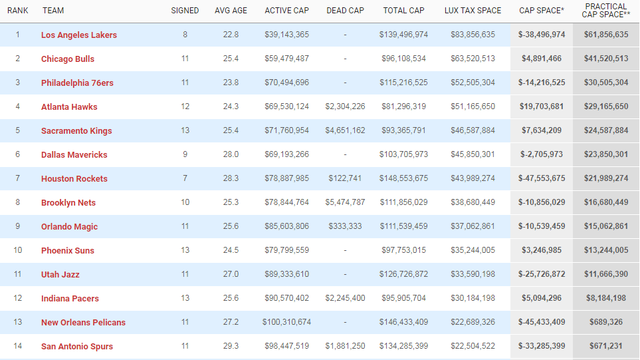Open the Chicago Bulls team link

[67, 59]
